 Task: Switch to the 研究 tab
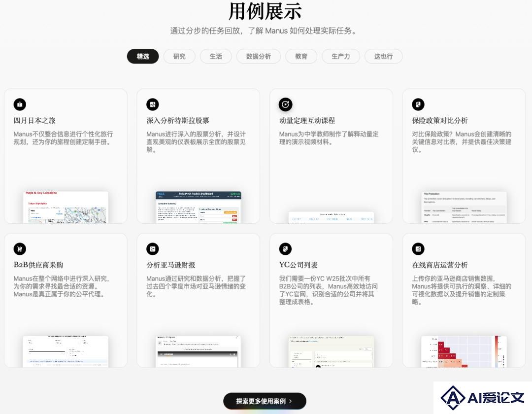179,56
